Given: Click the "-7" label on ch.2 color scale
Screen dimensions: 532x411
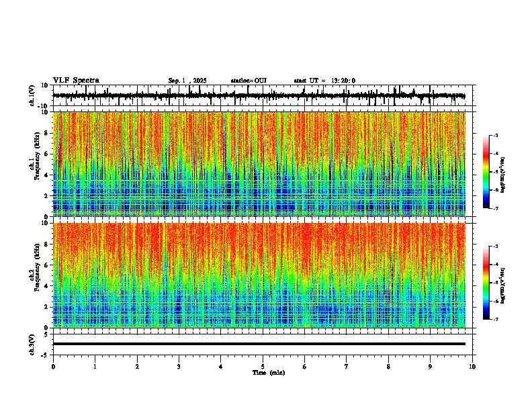Looking at the screenshot, I should click(x=496, y=319).
